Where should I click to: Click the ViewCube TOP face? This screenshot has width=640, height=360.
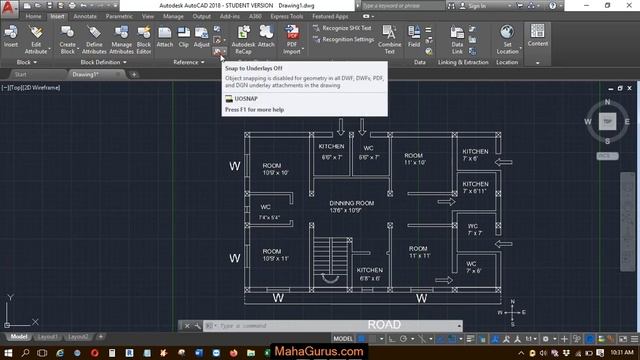pos(607,122)
